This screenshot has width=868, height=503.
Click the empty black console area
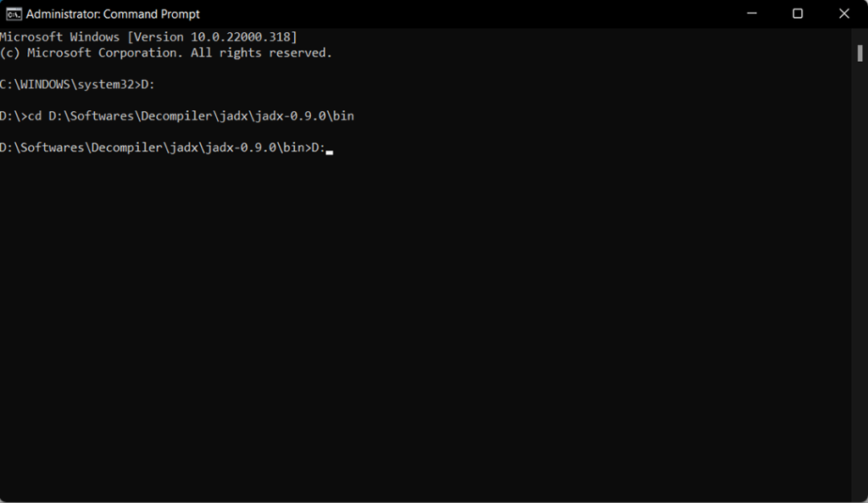(426, 327)
